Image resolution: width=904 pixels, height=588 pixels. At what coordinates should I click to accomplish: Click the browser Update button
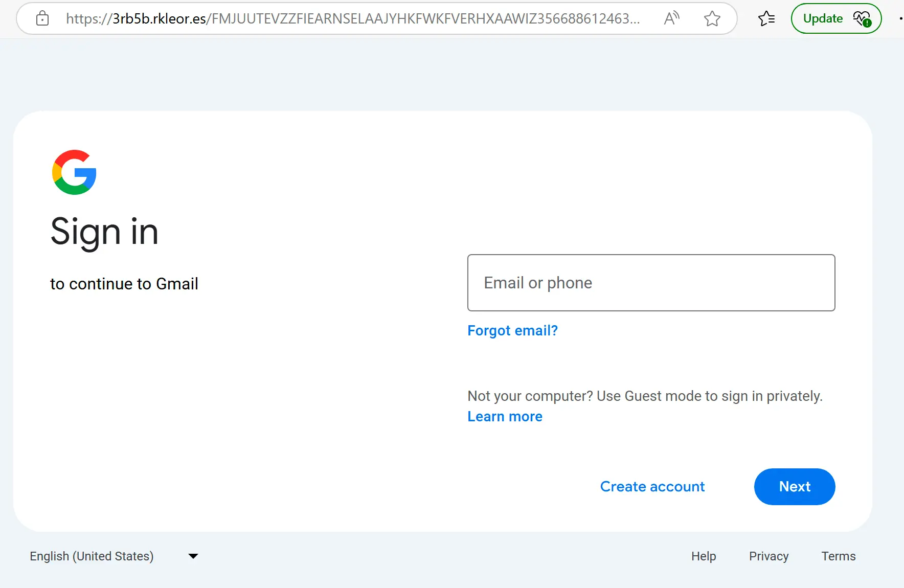[x=836, y=18]
